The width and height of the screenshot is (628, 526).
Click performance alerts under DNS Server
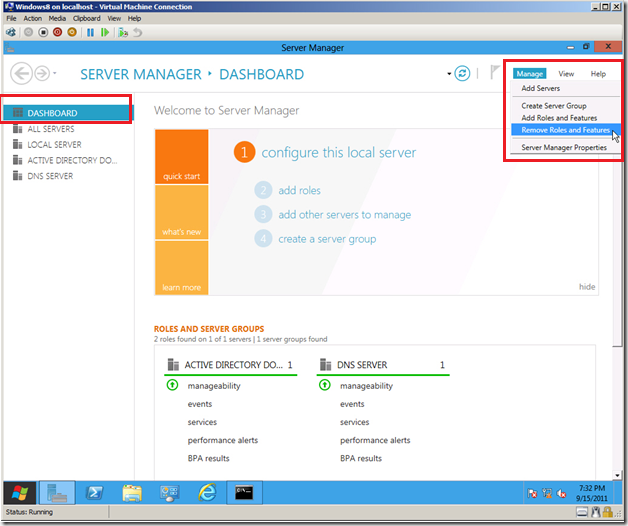tap(375, 440)
